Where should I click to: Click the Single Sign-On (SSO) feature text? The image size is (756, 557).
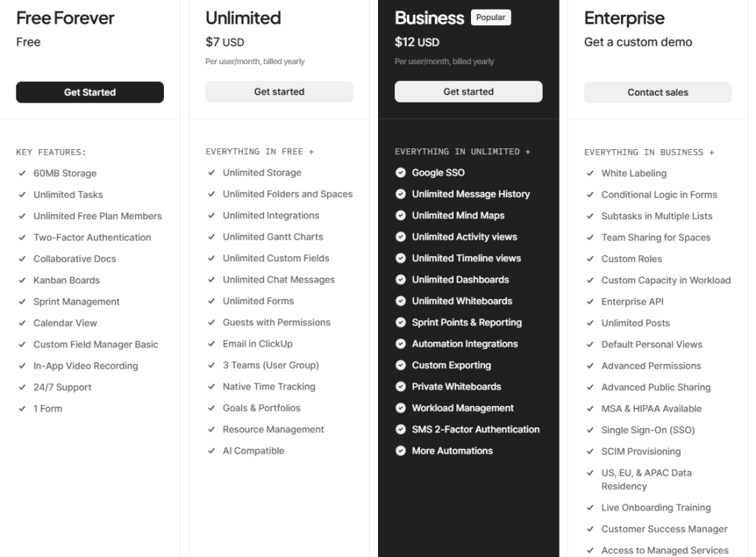[648, 430]
